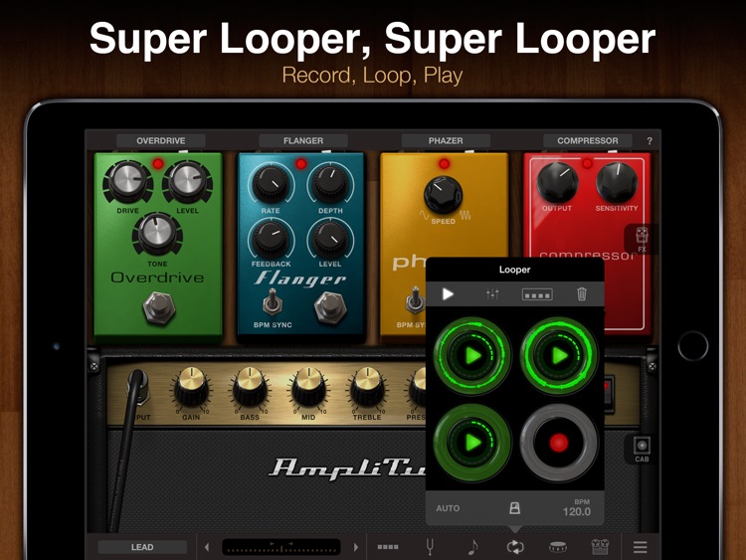The image size is (746, 560).
Task: Open the tuner fork icon
Action: pos(430,547)
